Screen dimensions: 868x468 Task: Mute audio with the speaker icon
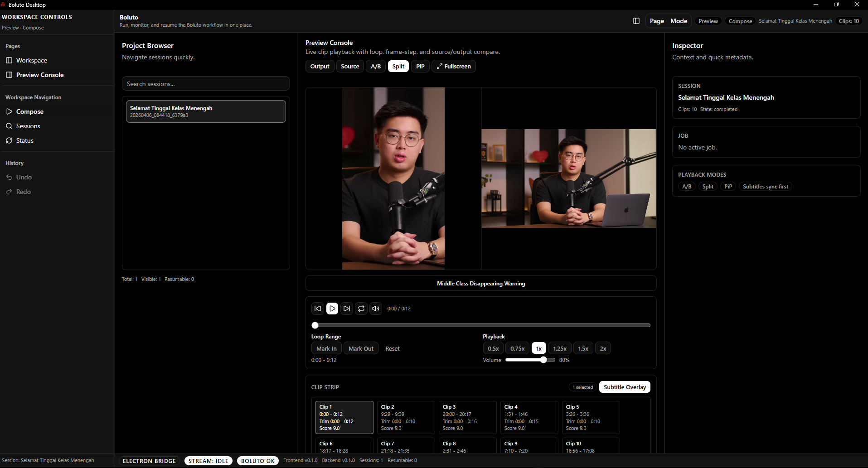tap(376, 309)
